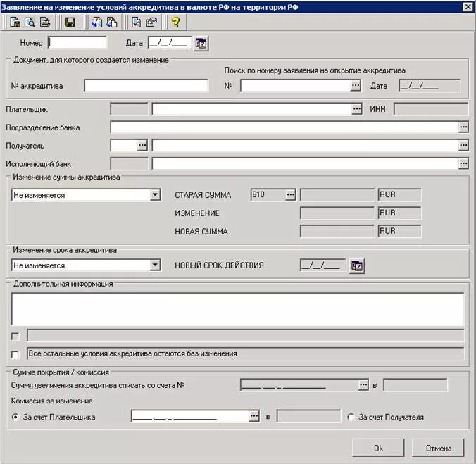Click the top Дата input field
476x464 pixels.
click(170, 42)
